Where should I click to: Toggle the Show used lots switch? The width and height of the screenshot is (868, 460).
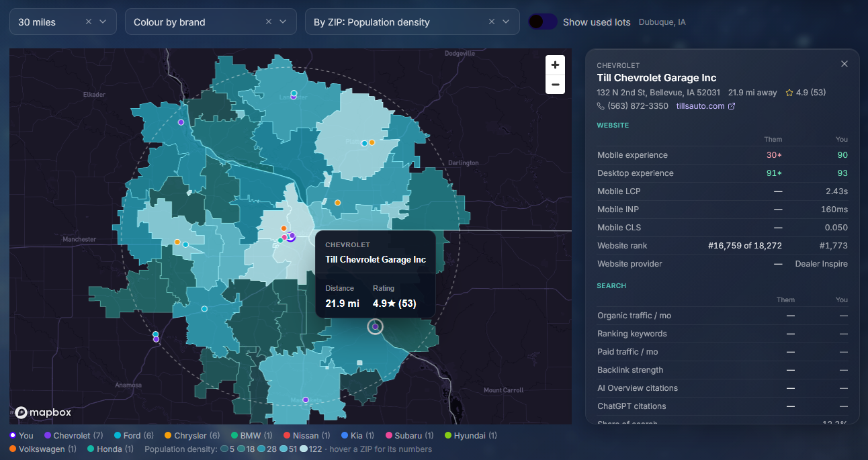543,21
